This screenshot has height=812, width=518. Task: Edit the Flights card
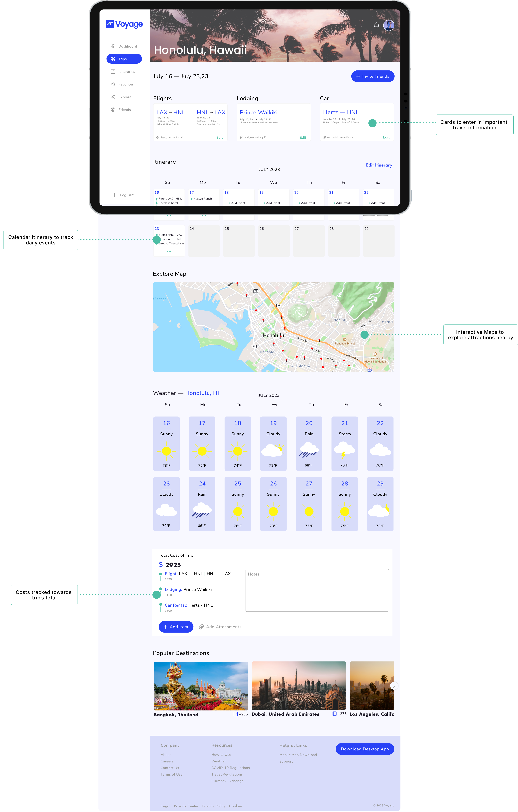click(219, 138)
